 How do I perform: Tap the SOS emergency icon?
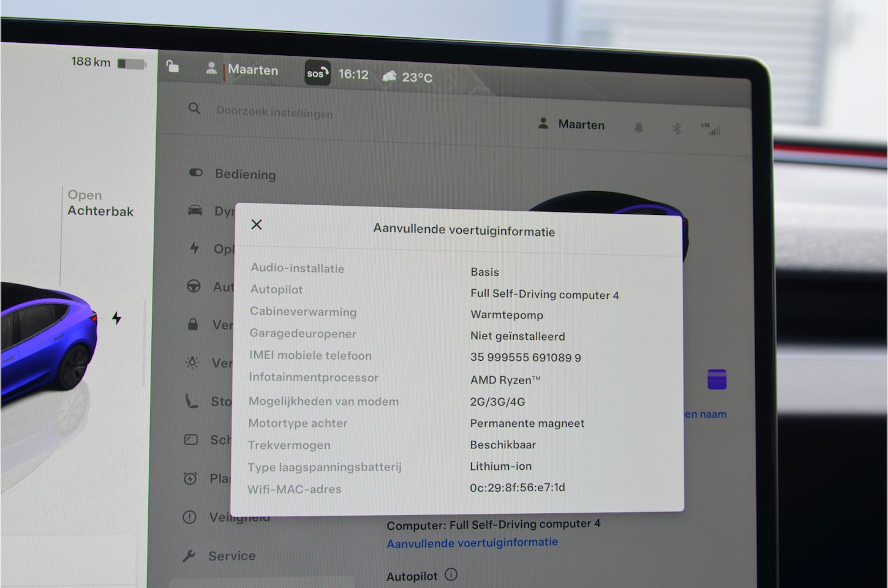(318, 73)
